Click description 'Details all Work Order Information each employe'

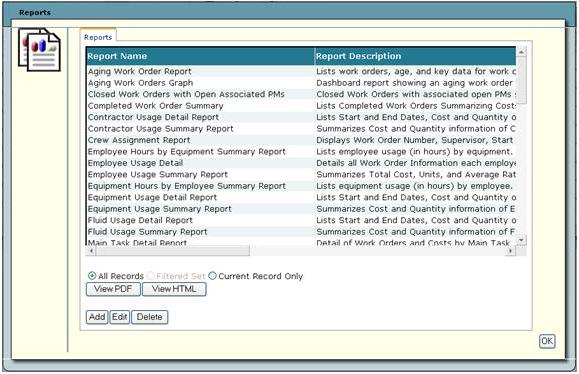pyautogui.click(x=416, y=163)
